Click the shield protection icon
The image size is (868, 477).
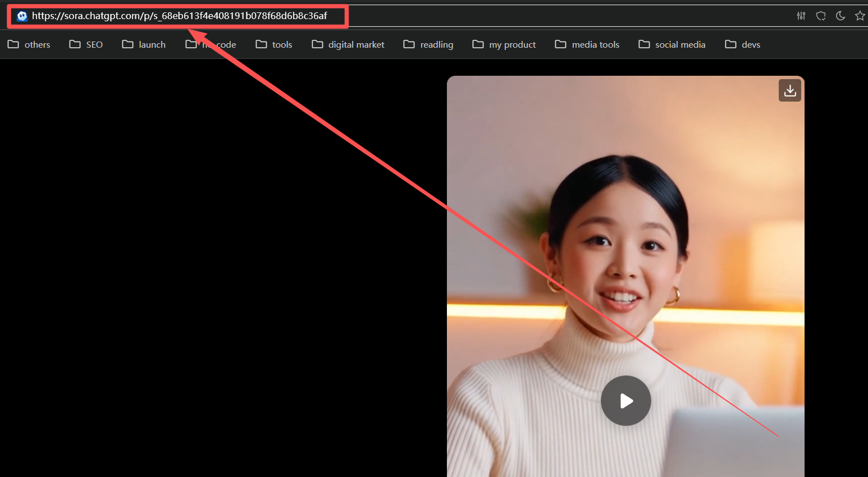coord(821,16)
